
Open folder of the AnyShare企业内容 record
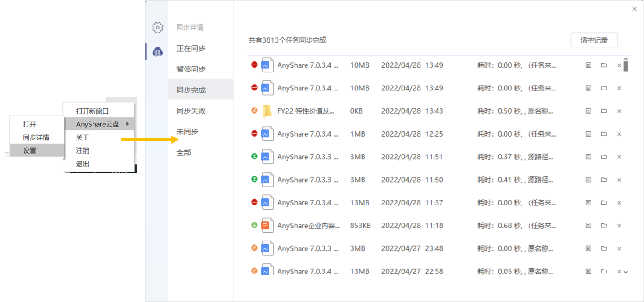604,226
